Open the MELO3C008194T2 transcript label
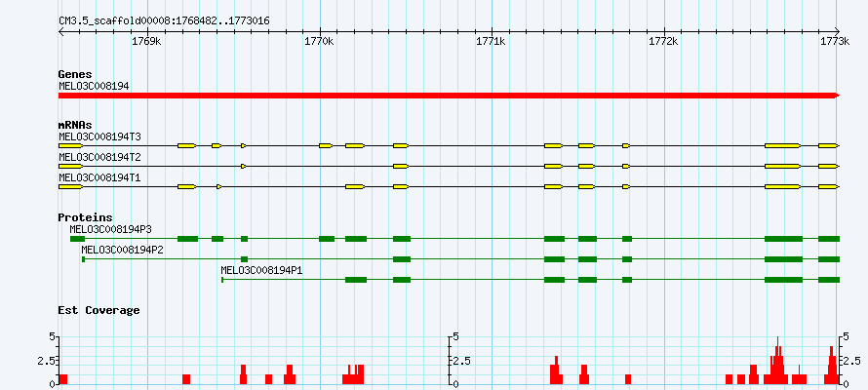 99,158
